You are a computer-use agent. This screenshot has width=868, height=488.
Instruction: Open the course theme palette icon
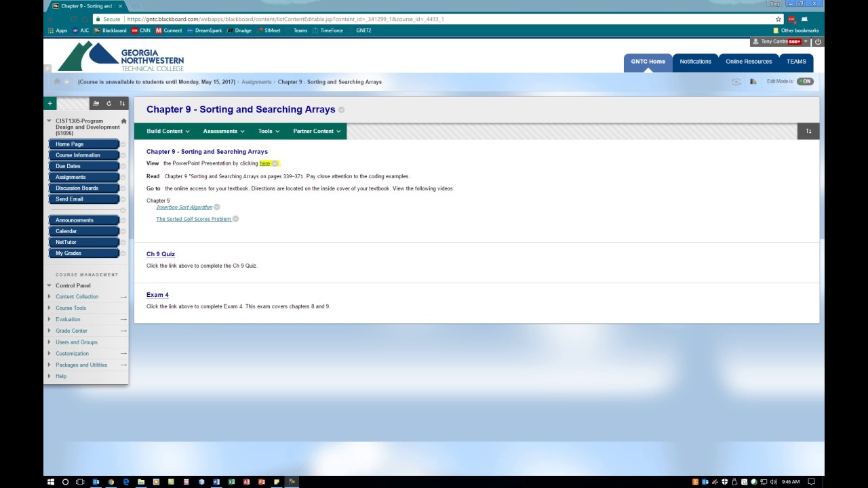click(753, 81)
